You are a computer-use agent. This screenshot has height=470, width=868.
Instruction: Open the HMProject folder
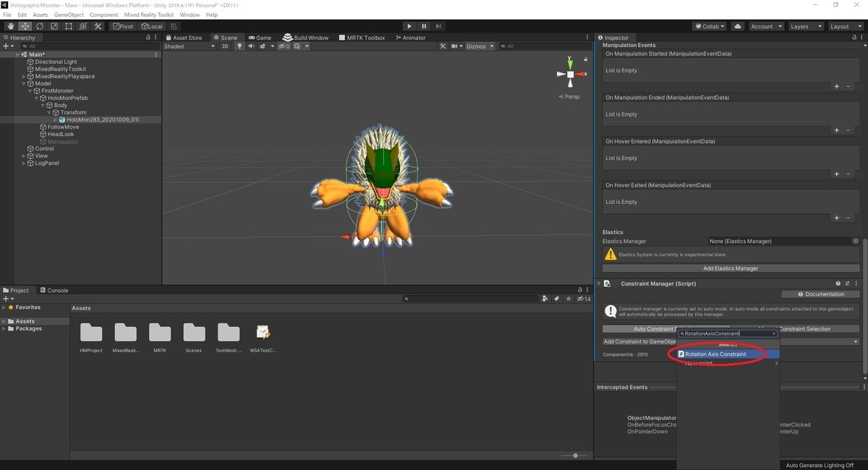click(x=91, y=338)
